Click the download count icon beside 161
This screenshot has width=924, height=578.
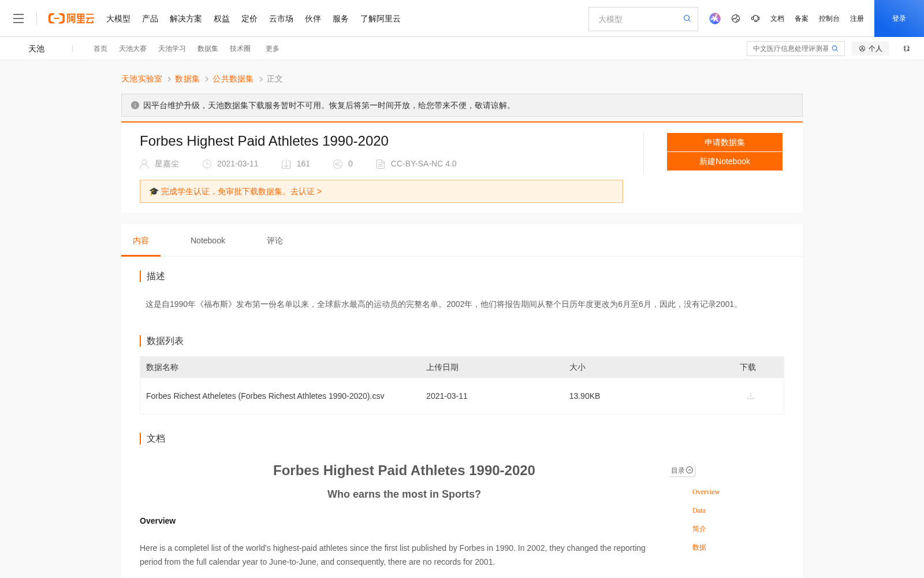(x=286, y=164)
